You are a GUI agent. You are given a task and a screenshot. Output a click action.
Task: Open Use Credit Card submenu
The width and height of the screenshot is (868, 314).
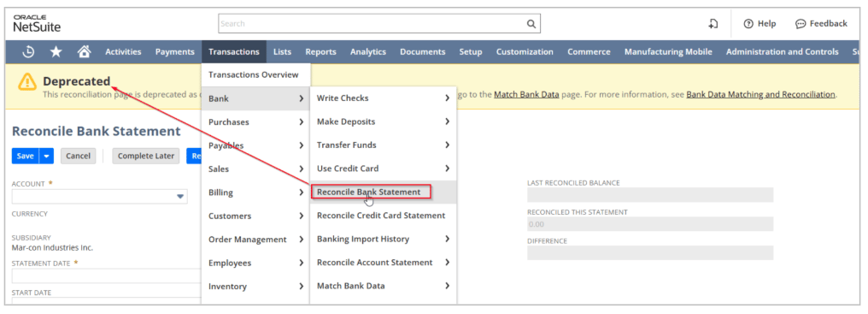[x=383, y=168]
